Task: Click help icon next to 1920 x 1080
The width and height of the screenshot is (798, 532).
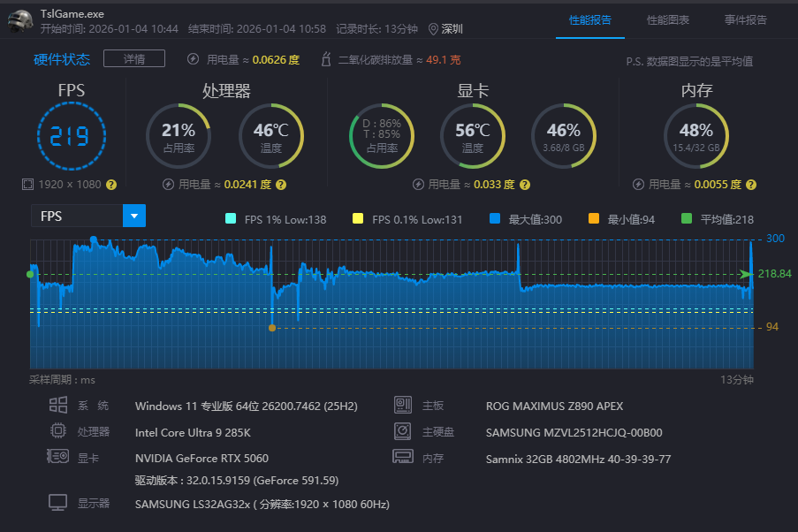Action: pos(111,185)
